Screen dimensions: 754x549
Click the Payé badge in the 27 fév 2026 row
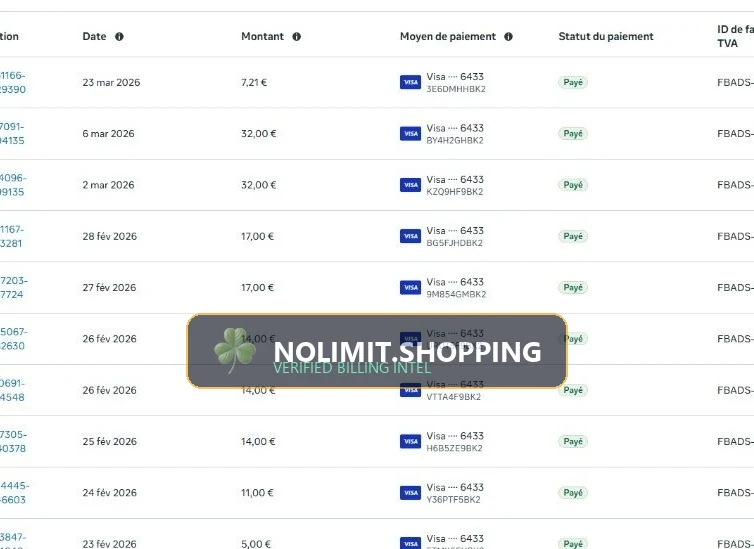(x=573, y=287)
